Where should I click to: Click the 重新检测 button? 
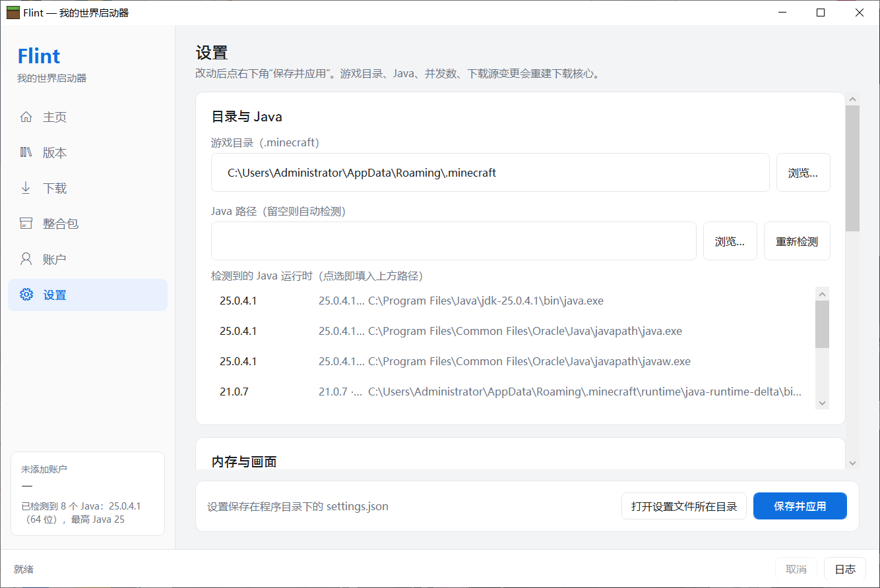[797, 241]
